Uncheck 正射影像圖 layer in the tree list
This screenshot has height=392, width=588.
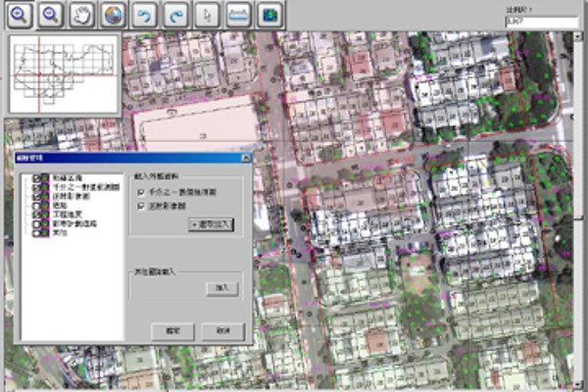pyautogui.click(x=36, y=196)
